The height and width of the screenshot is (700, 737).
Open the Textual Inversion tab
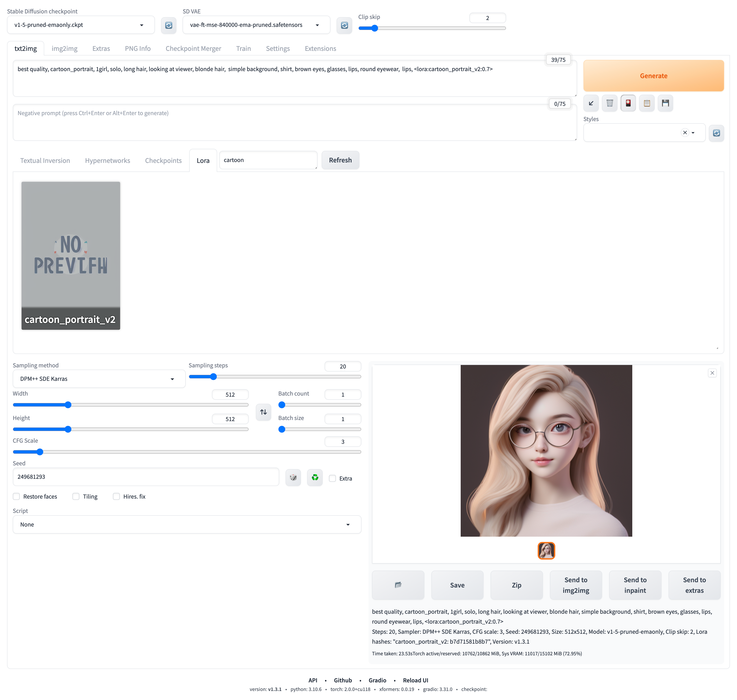[x=45, y=160]
